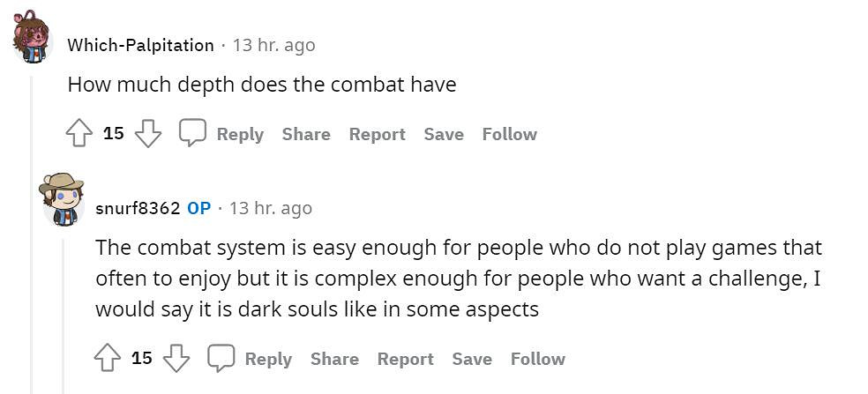
Task: Downvote Which-Palpitation's comment
Action: tap(148, 134)
